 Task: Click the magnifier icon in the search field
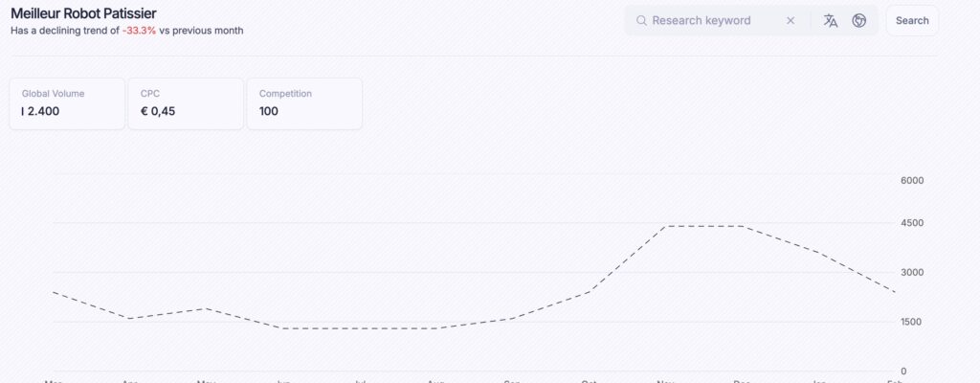pos(641,21)
